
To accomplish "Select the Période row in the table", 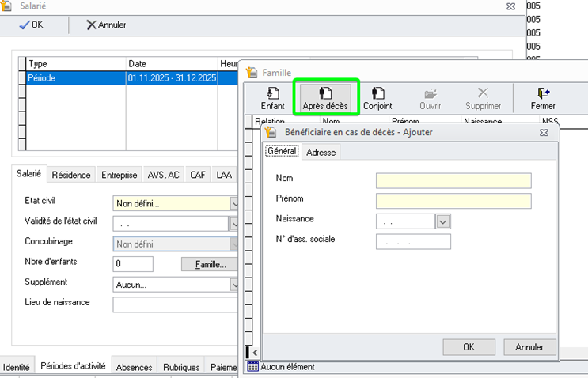I will coord(76,78).
